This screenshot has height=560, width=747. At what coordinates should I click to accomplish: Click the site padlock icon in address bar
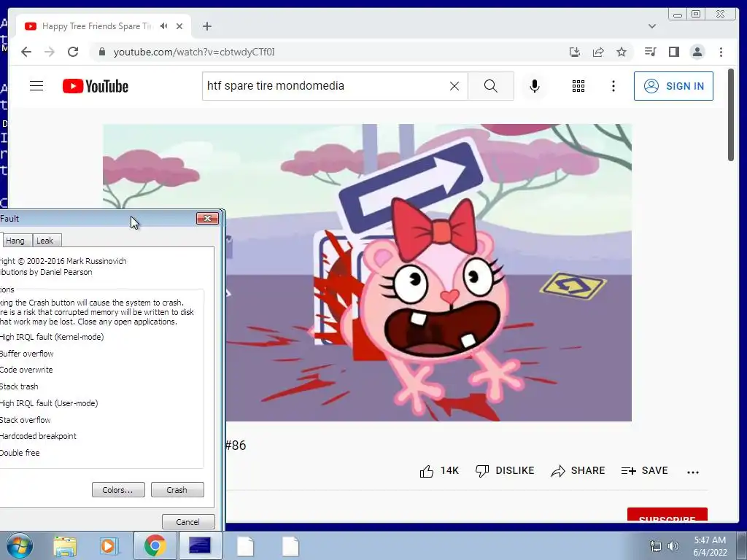point(101,52)
